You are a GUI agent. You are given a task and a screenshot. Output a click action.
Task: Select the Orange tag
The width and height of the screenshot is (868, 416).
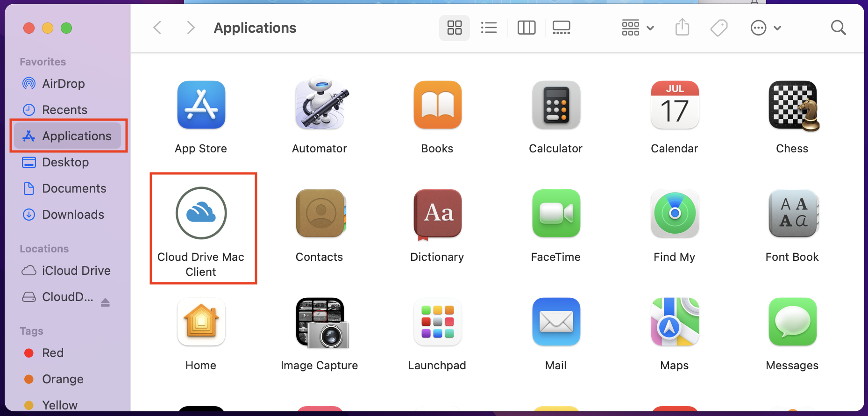click(x=68, y=379)
